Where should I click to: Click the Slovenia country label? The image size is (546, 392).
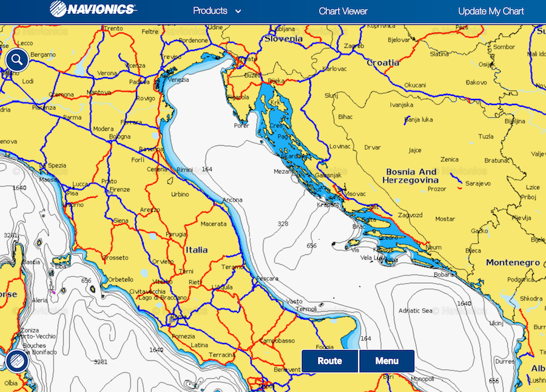283,39
